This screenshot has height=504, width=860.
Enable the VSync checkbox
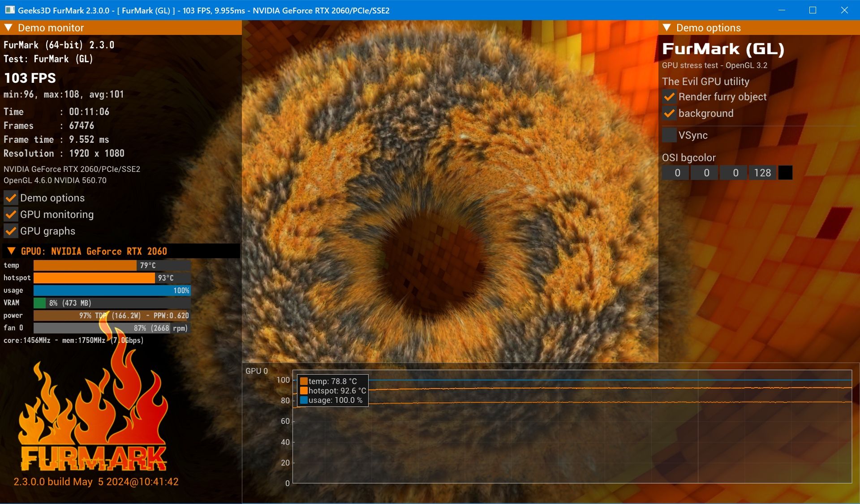669,135
